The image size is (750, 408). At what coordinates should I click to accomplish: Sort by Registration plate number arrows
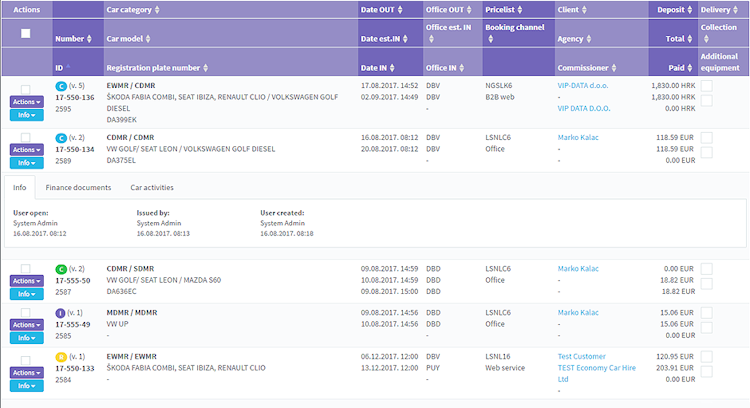205,68
